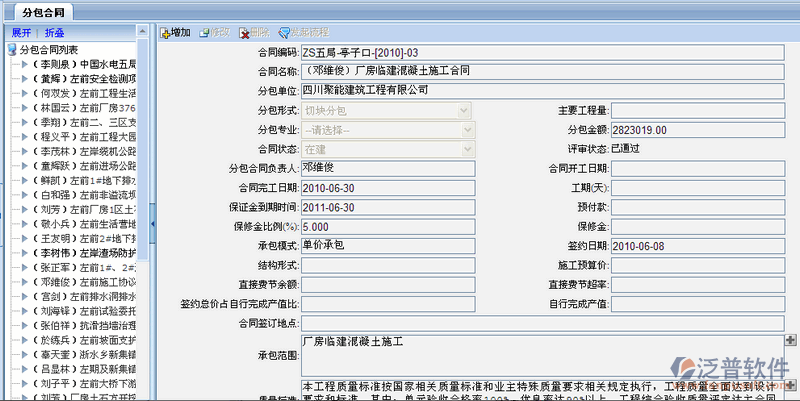Viewport: 800px width, 401px height.
Task: Click the 删除 delete toolbar icon
Action: [244, 33]
